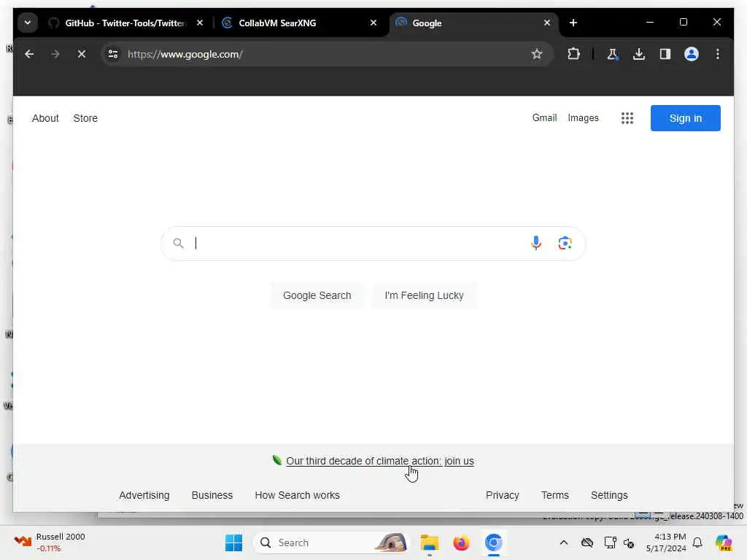Show the Downloads panel
Image resolution: width=747 pixels, height=560 pixels.
[x=639, y=54]
